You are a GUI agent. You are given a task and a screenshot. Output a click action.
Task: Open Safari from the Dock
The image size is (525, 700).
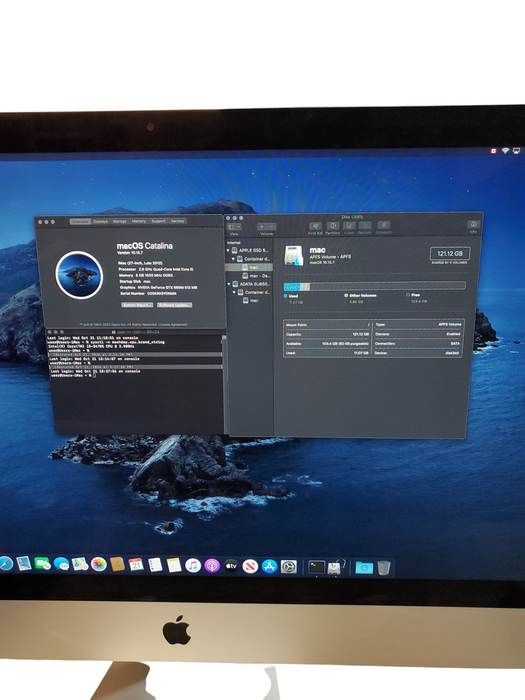pos(5,563)
